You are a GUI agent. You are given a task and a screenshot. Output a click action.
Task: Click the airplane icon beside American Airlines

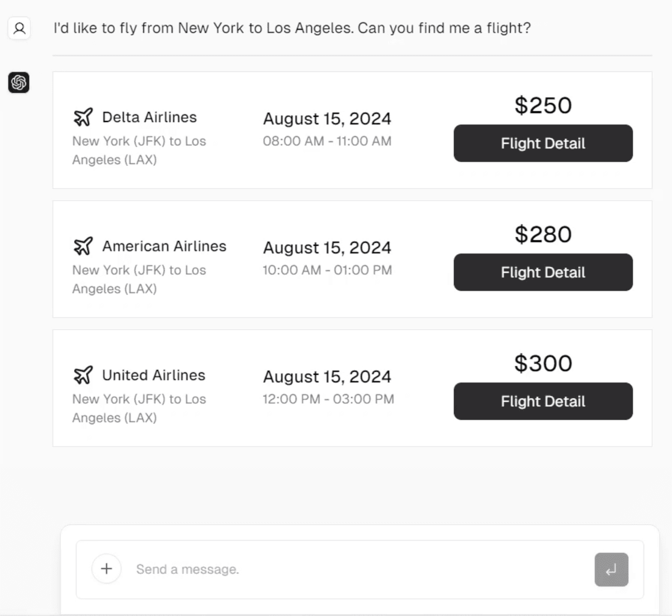pyautogui.click(x=84, y=245)
